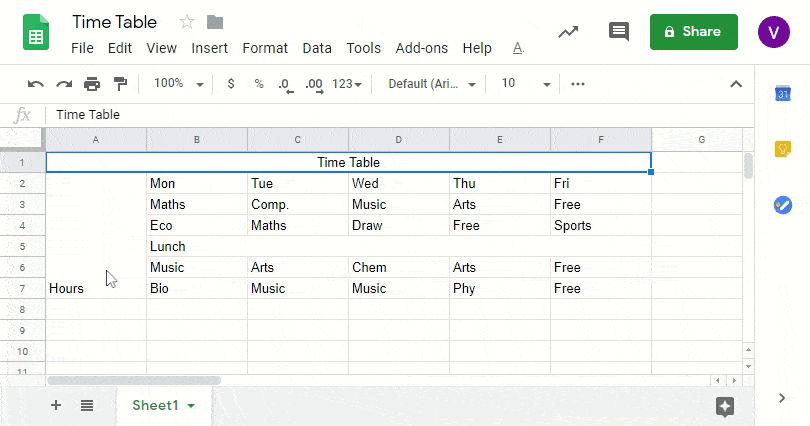Open Google Keep lightbulb icon

[x=783, y=149]
